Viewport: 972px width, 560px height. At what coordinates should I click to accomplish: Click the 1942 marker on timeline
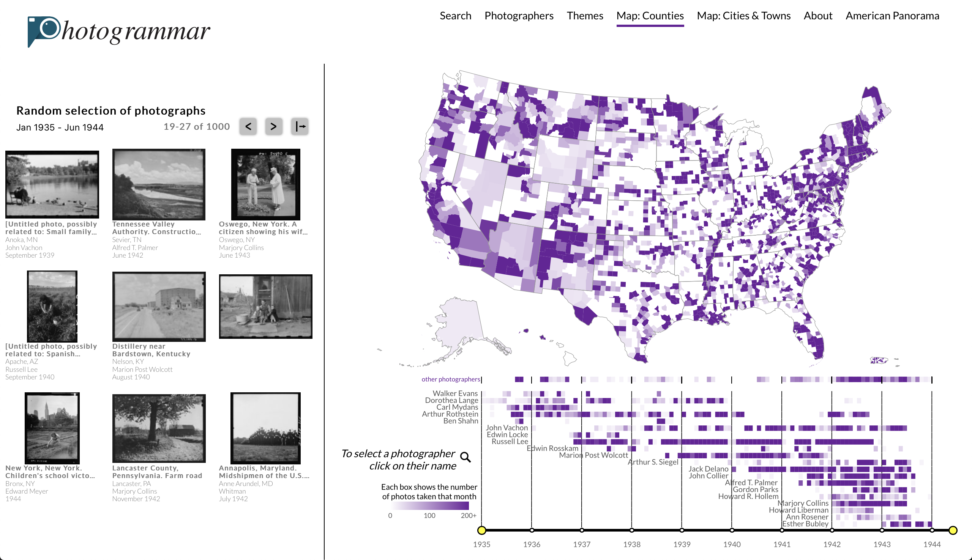(832, 530)
